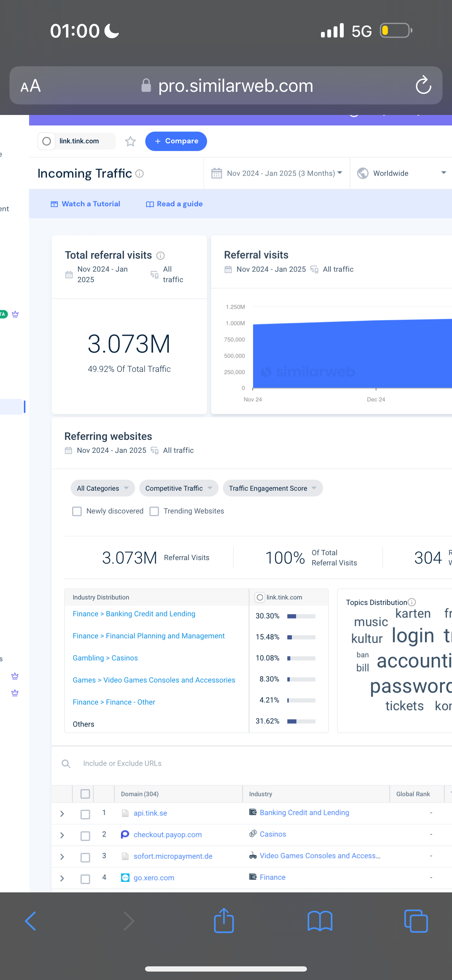Go back with Safari back arrow

click(30, 921)
